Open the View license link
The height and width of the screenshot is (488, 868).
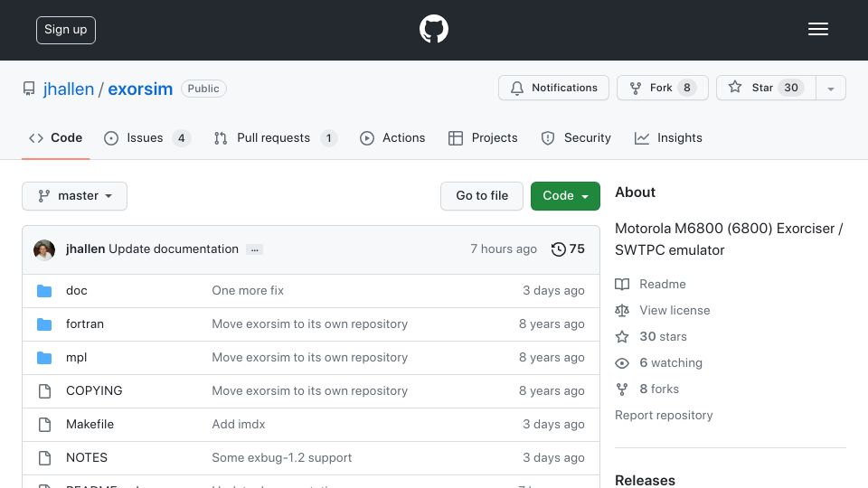[x=675, y=310]
